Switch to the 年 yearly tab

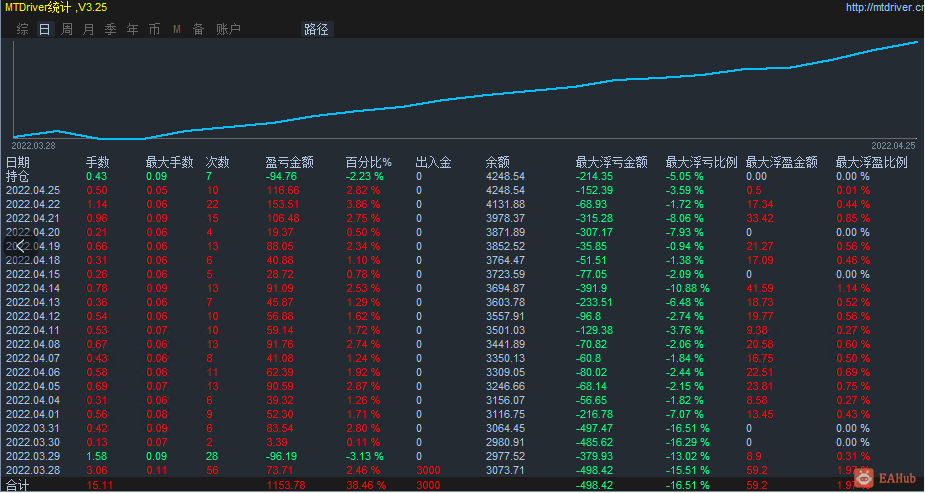[x=133, y=29]
